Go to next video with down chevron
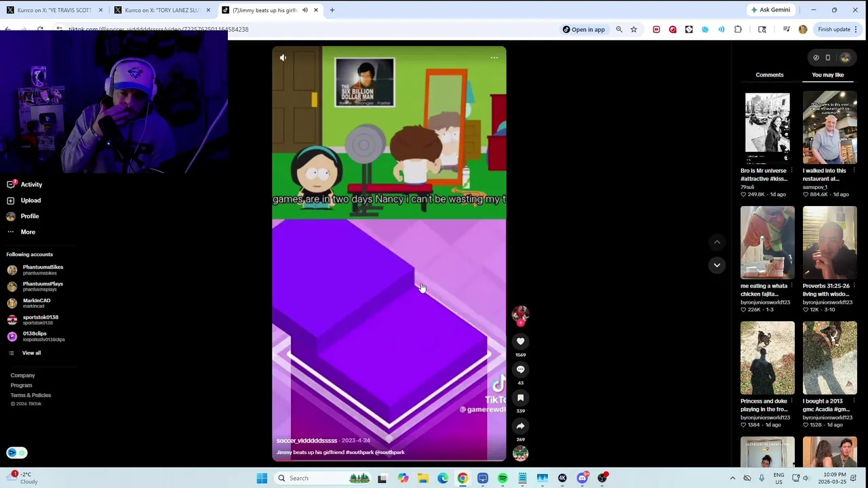The image size is (868, 488). (x=717, y=265)
